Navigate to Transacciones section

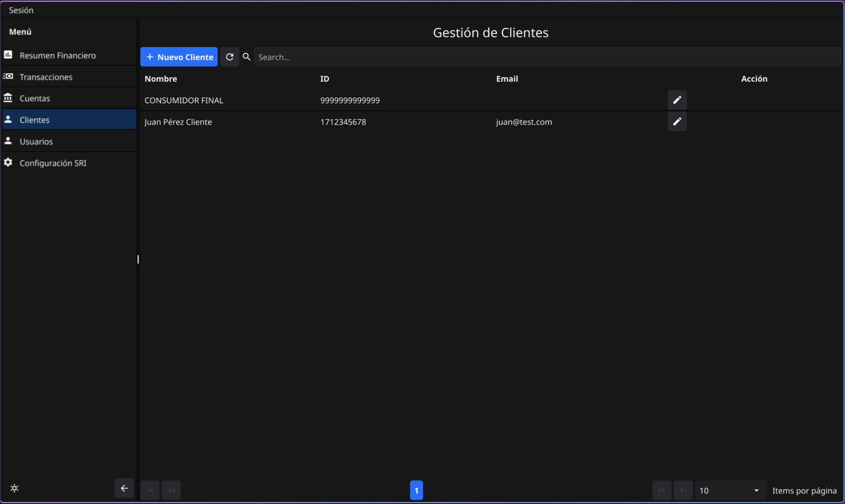(46, 77)
